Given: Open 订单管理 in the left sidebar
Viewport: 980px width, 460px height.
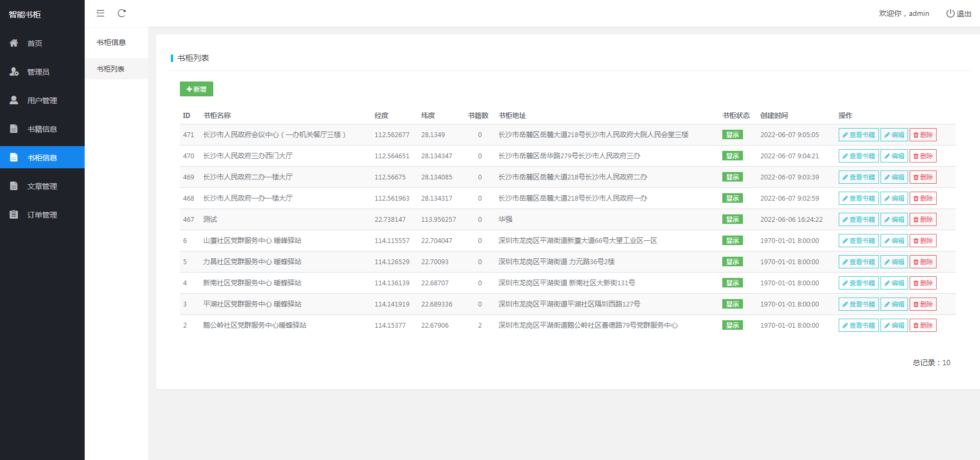Looking at the screenshot, I should [42, 215].
